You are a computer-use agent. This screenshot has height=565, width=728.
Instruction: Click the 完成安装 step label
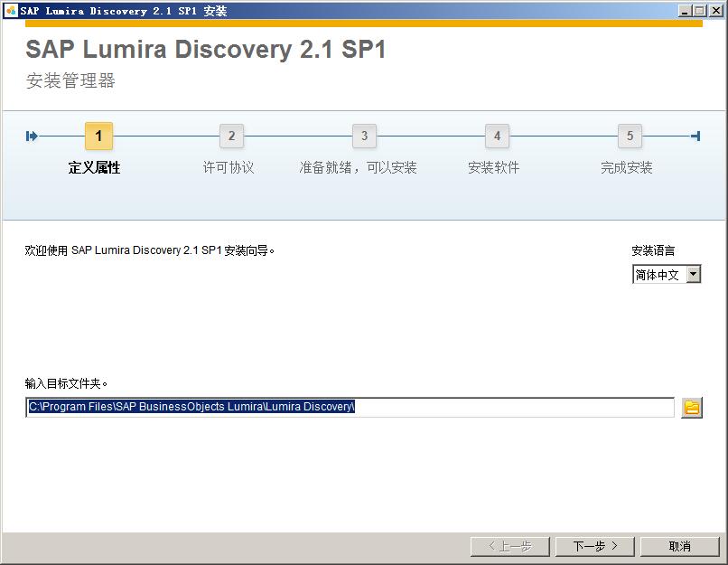click(x=626, y=167)
